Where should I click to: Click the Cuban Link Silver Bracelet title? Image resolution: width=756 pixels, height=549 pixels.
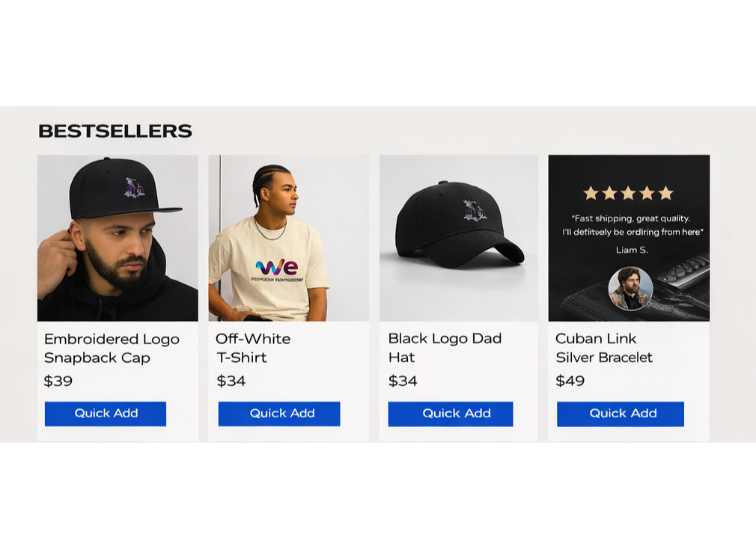click(604, 348)
